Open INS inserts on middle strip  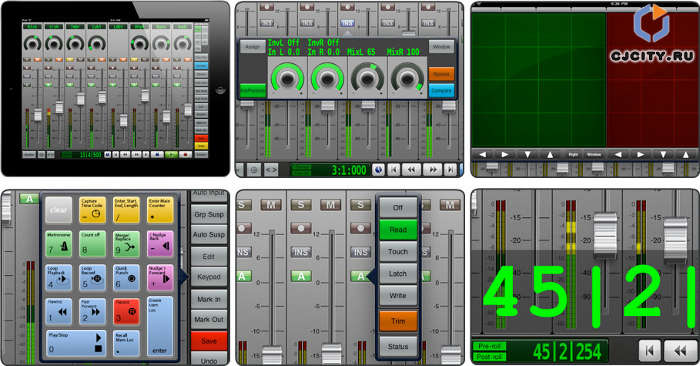(x=301, y=253)
